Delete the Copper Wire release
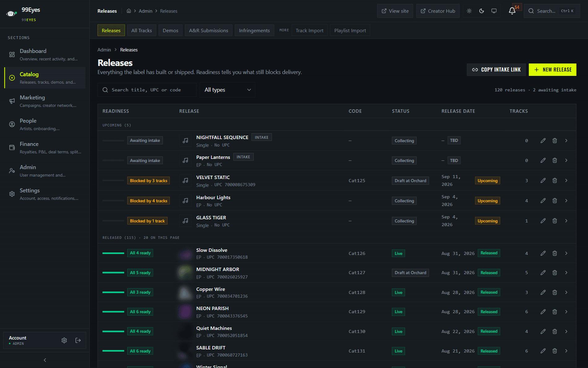588x368 pixels. [555, 292]
